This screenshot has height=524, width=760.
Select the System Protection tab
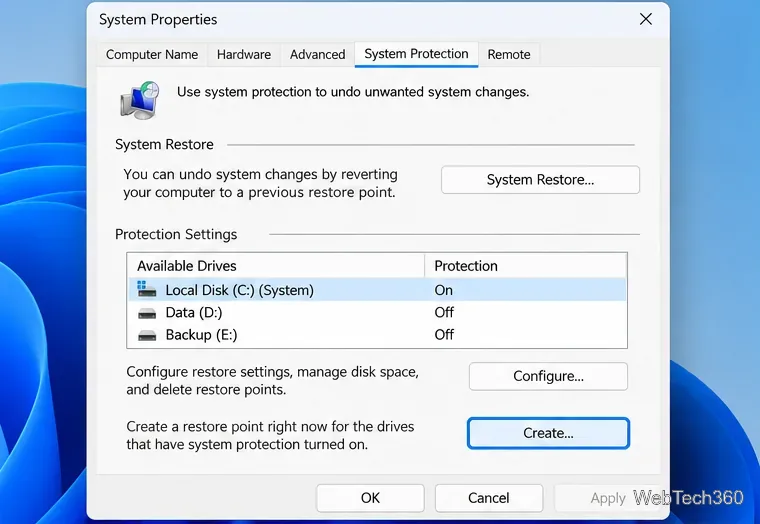point(416,54)
